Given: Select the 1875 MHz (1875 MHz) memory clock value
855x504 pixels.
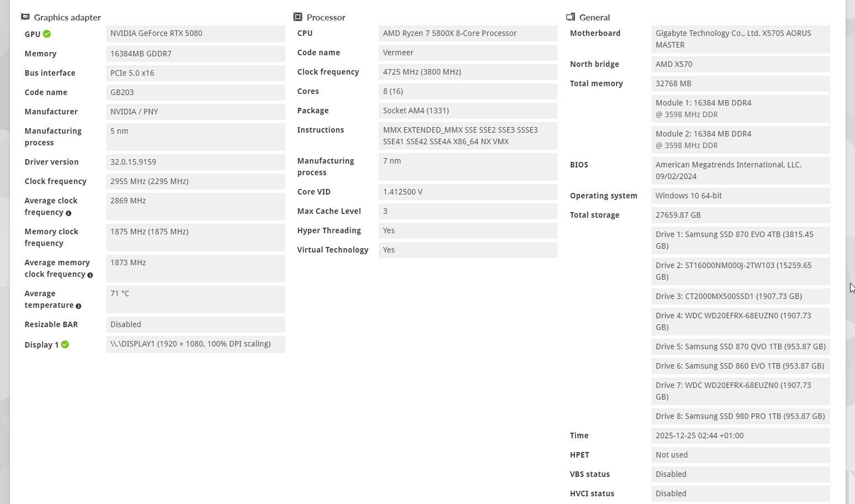Looking at the screenshot, I should [x=196, y=238].
